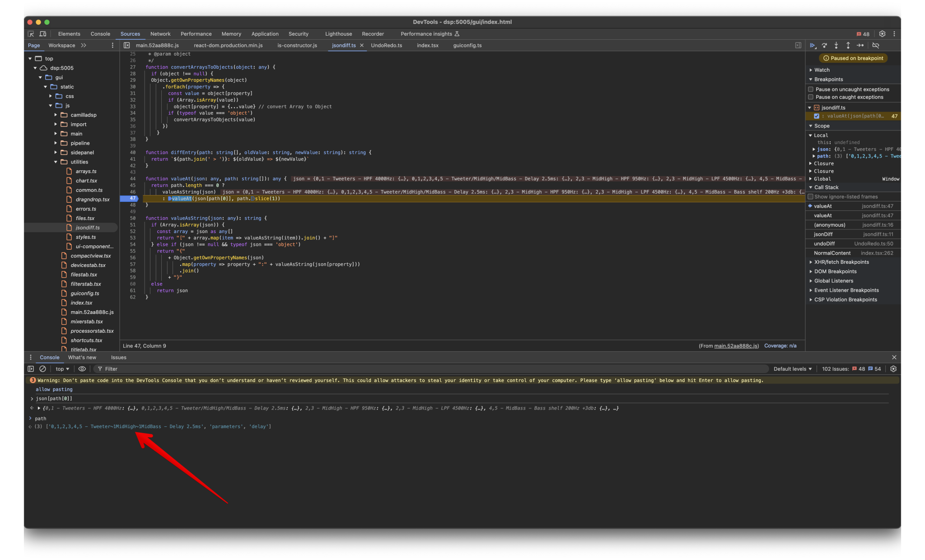Image resolution: width=925 pixels, height=560 pixels.
Task: Close the jsondiff.ts editor tab
Action: coord(362,45)
